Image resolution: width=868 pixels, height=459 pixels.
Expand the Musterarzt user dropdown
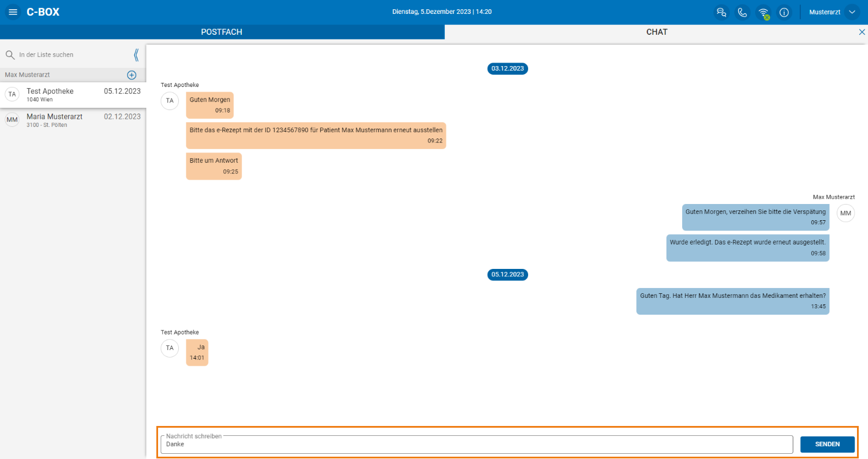tap(851, 12)
